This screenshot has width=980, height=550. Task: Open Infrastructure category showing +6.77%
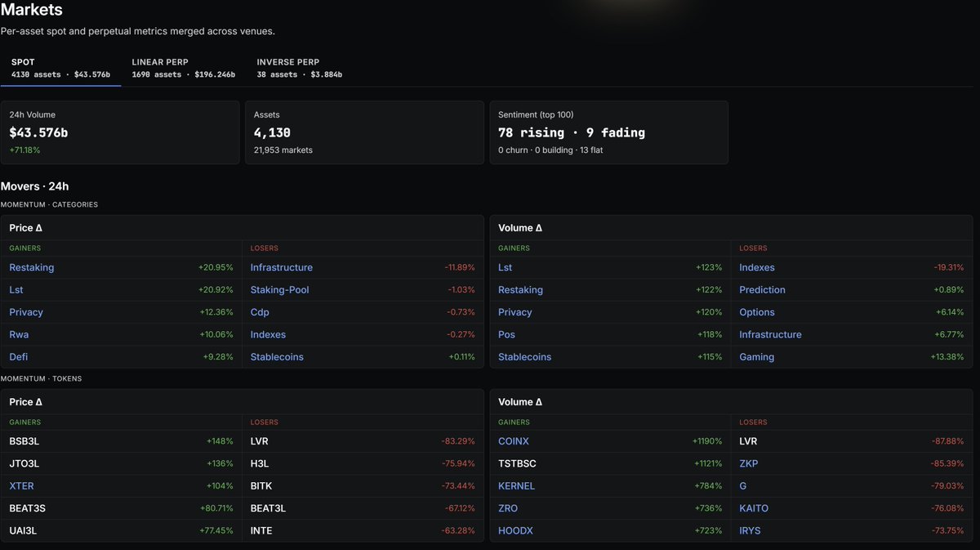[770, 334]
